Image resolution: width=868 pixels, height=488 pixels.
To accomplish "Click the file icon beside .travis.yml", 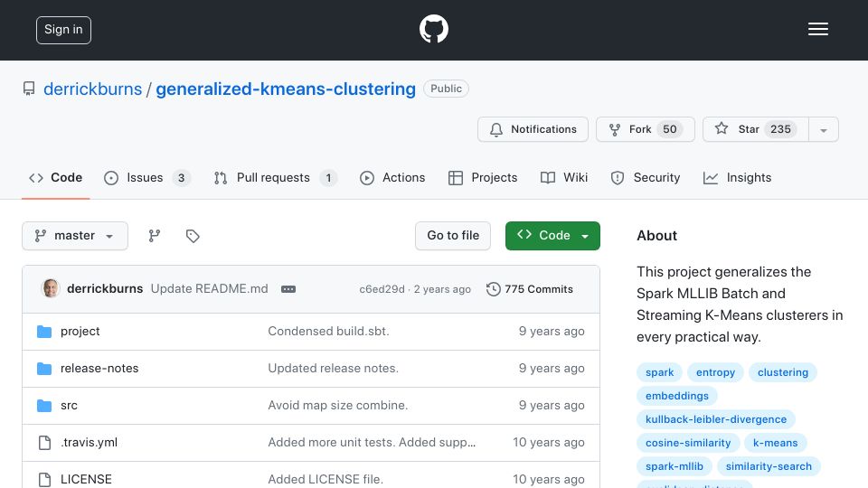I will [x=45, y=443].
